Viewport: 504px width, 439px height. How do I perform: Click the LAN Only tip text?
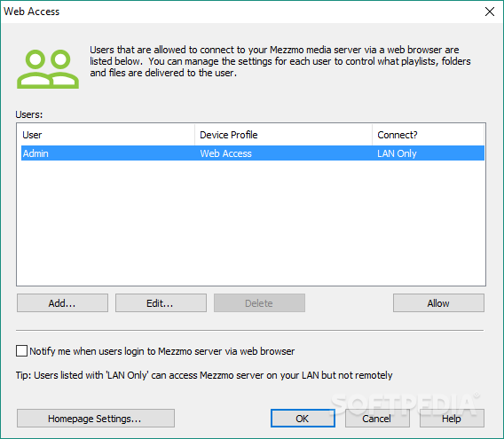(204, 375)
